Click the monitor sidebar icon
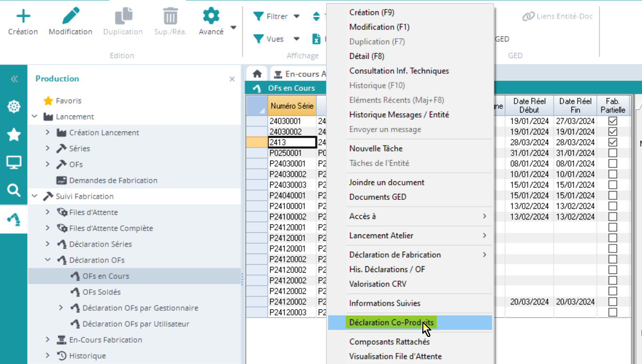Viewport: 642px width, 364px height. (x=14, y=162)
